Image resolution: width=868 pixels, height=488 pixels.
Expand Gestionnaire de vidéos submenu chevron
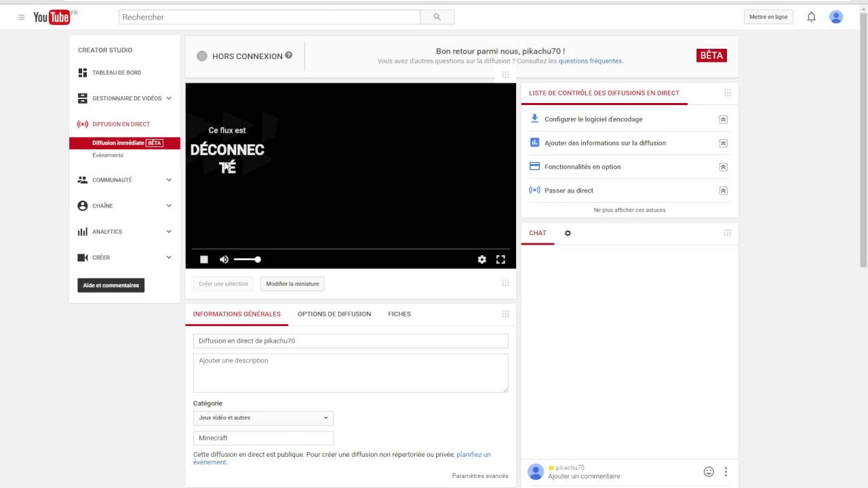169,98
